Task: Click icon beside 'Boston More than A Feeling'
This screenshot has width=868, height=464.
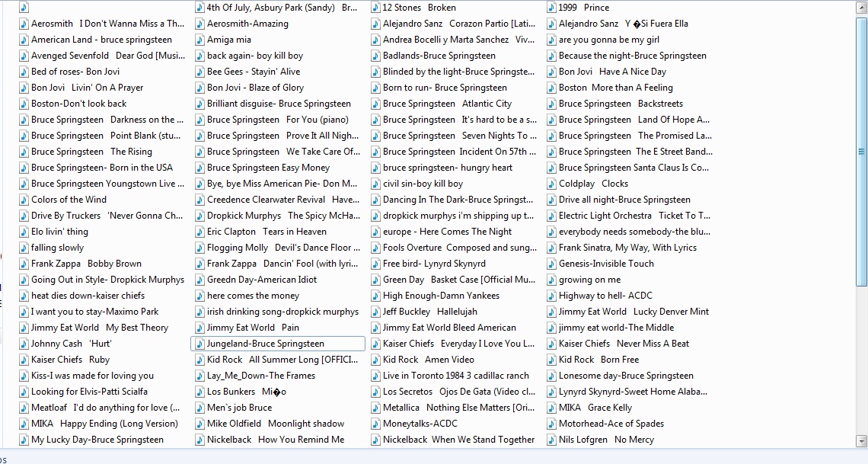Action: [551, 88]
